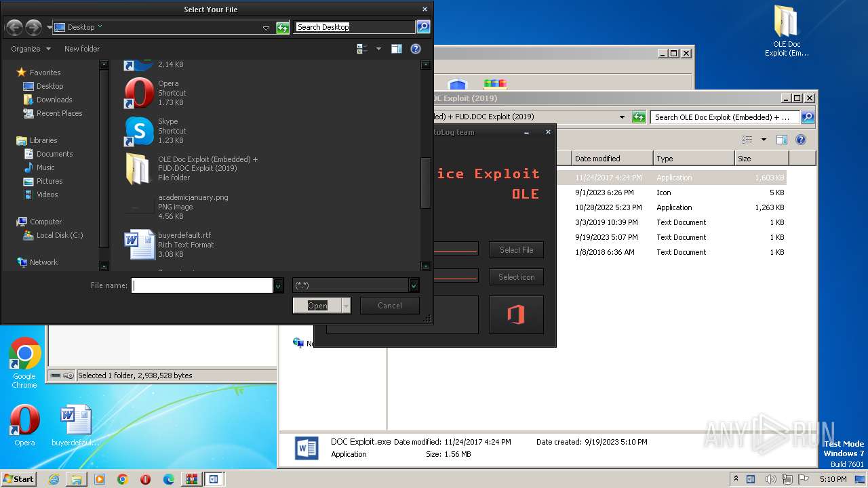Open address bar history dropdown in dialog

click(x=266, y=27)
